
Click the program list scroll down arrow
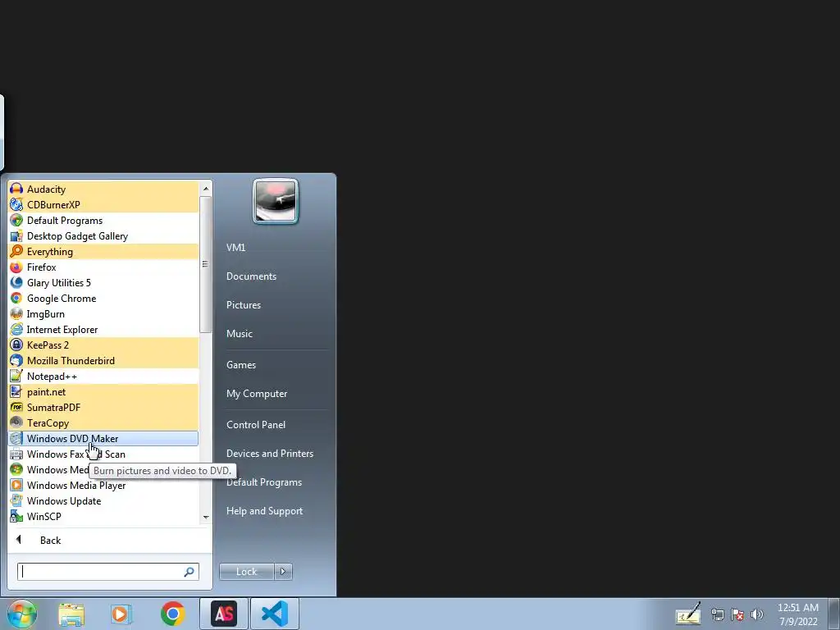tap(206, 518)
